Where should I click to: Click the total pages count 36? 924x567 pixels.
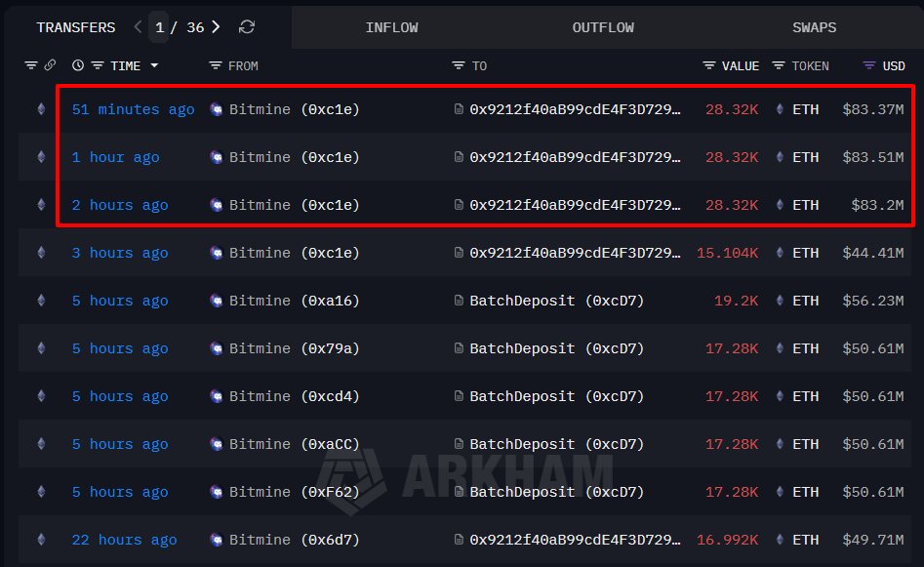coord(195,27)
